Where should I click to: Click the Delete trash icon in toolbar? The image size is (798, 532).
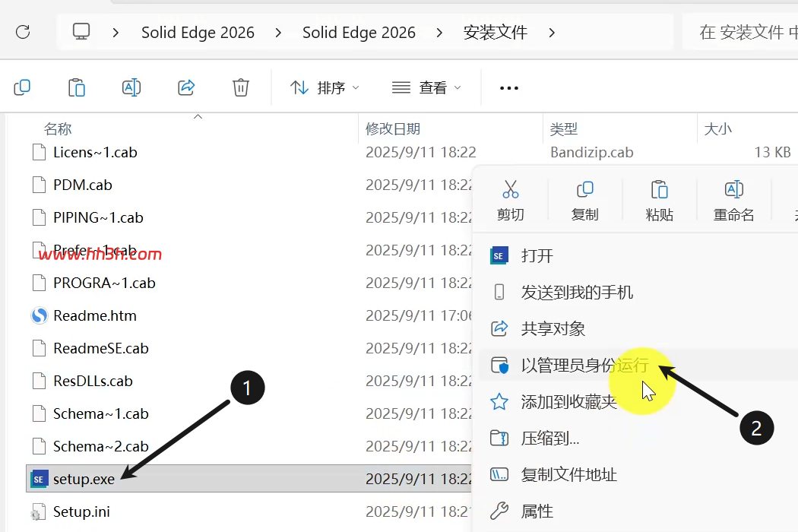click(241, 87)
